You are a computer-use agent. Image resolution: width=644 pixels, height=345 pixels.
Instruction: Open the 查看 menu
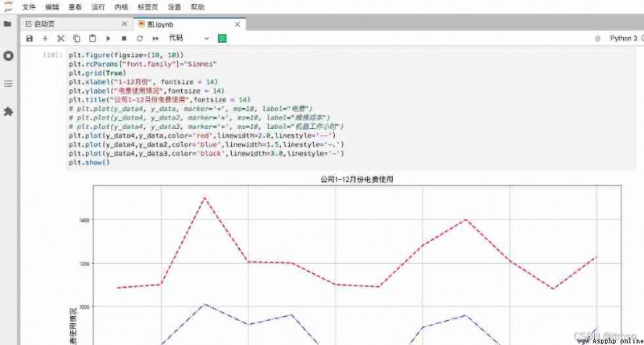pos(75,7)
